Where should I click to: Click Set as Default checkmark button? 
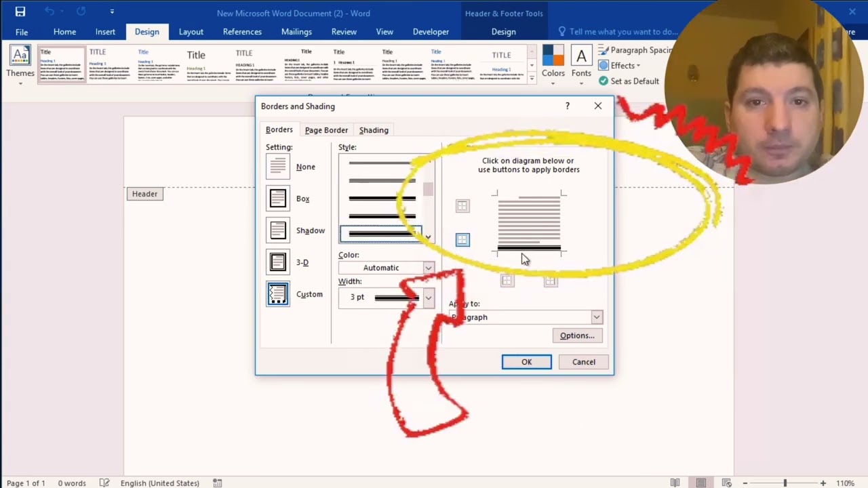tap(629, 81)
